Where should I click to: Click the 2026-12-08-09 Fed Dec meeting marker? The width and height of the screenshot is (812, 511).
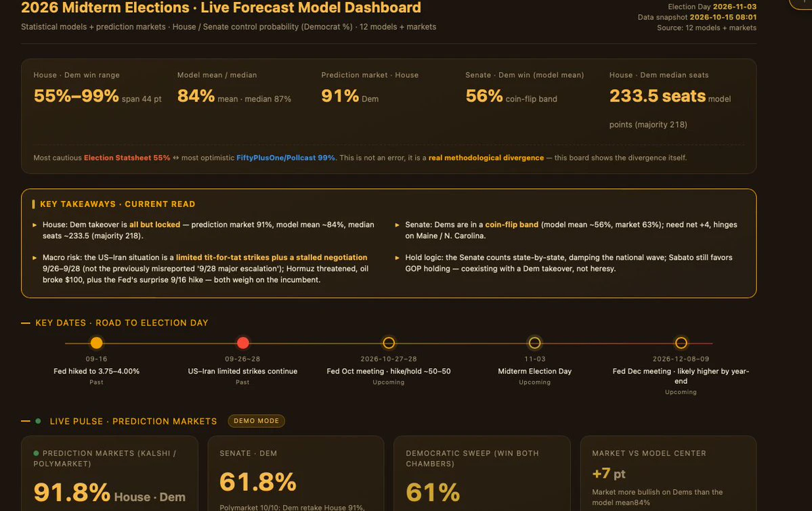(x=681, y=342)
